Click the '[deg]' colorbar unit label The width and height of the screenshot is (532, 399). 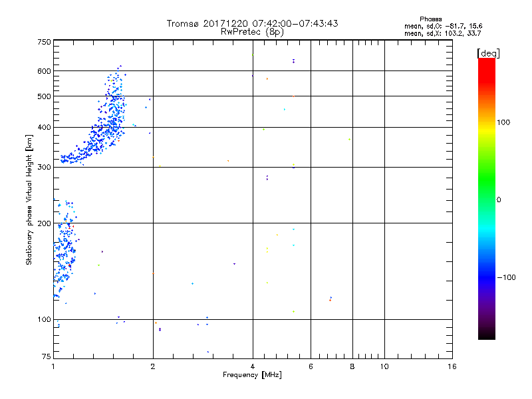click(488, 53)
